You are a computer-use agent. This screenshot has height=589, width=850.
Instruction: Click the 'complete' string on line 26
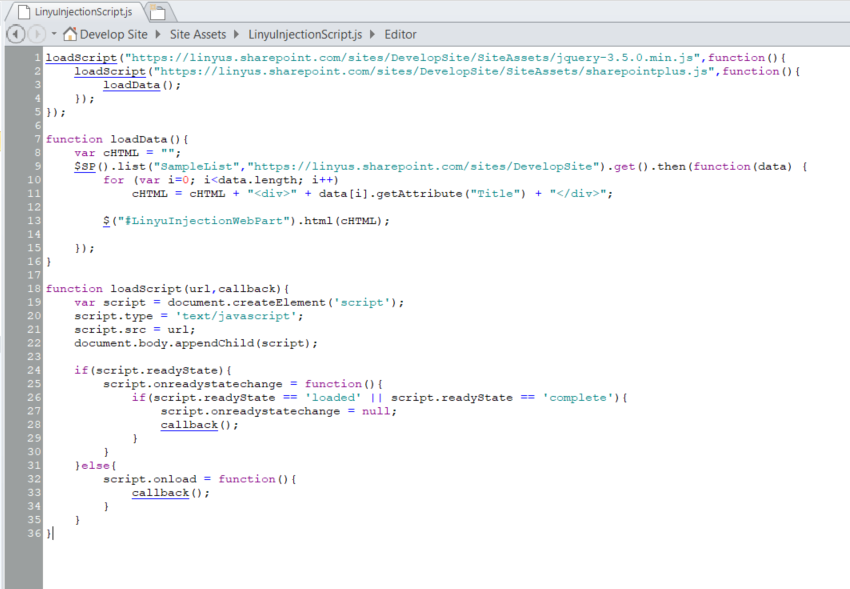coord(577,397)
